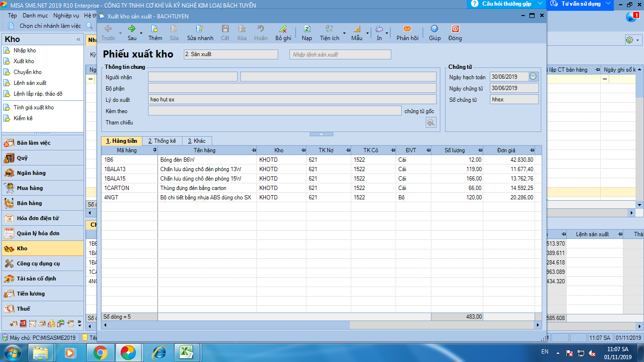644x362 pixels.
Task: Click the Lý do xuất input field
Action: coord(292,99)
